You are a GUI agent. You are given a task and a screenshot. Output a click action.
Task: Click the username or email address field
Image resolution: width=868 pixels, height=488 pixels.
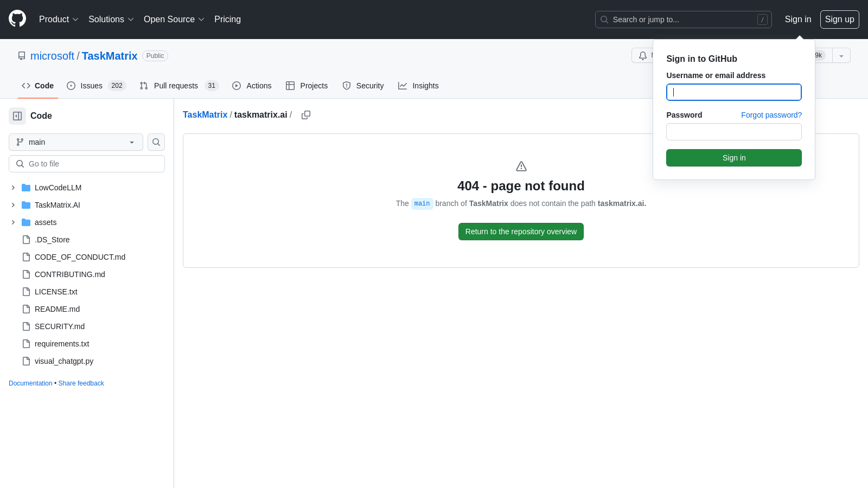tap(733, 92)
